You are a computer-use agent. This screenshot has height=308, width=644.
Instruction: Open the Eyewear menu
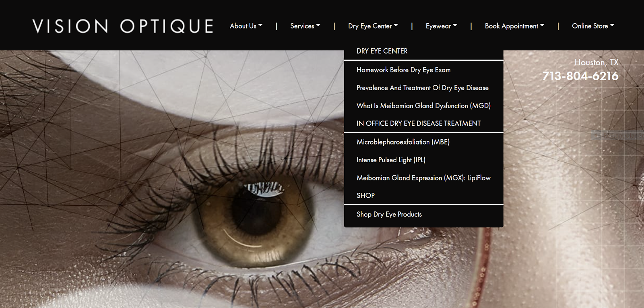pos(441,26)
